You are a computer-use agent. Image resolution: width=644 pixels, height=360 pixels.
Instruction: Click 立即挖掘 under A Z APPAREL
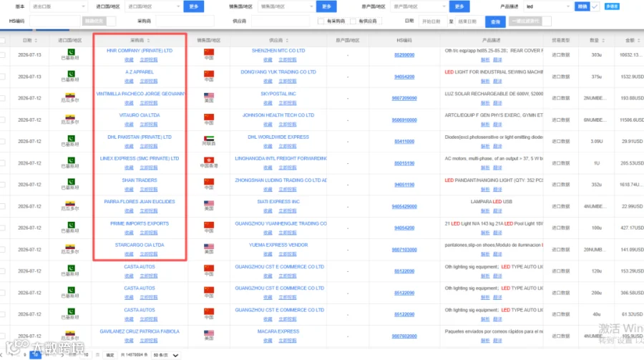click(x=148, y=81)
